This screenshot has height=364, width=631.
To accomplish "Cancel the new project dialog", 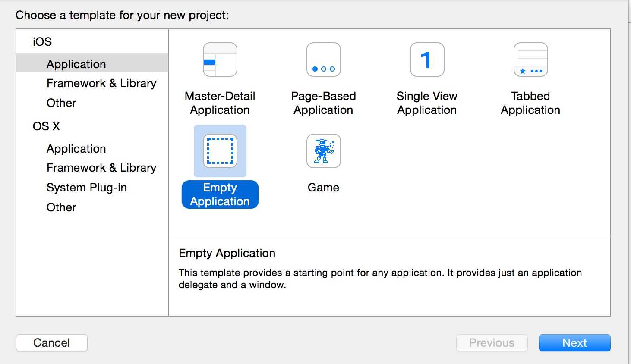I will pyautogui.click(x=52, y=343).
